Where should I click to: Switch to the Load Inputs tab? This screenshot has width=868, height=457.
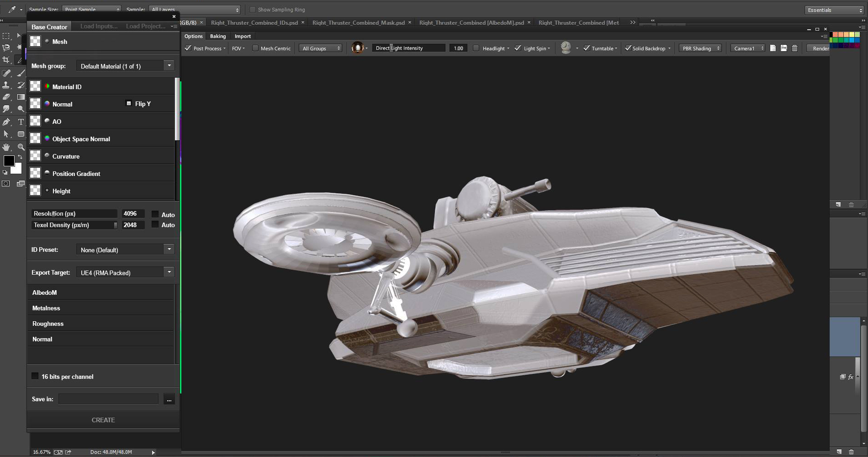click(x=99, y=27)
